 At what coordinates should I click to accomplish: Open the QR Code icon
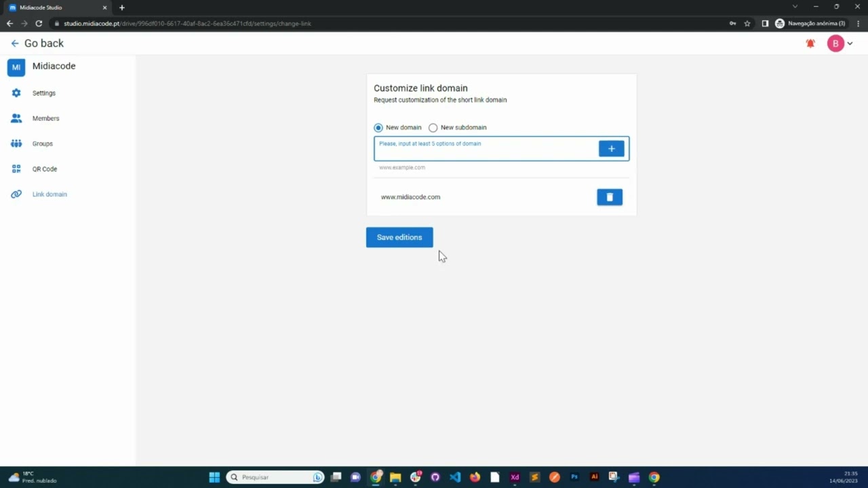tap(16, 169)
